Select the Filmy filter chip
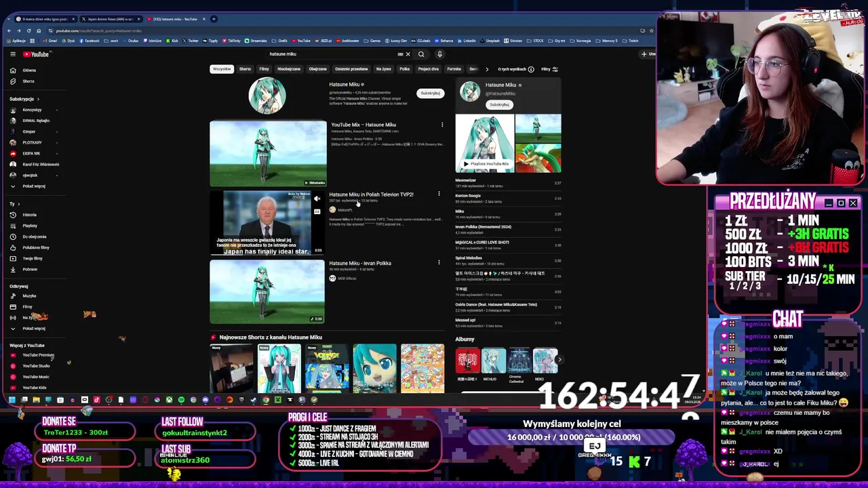This screenshot has height=488, width=868. click(264, 69)
